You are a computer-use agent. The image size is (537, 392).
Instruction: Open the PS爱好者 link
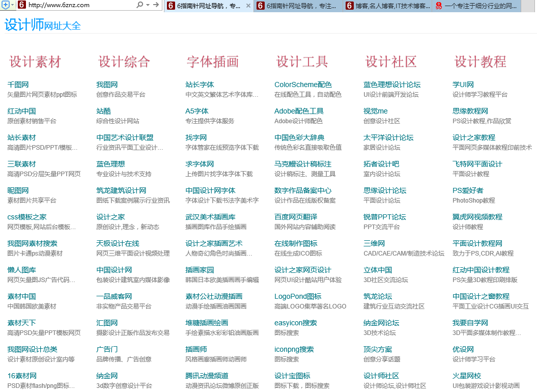pos(468,190)
